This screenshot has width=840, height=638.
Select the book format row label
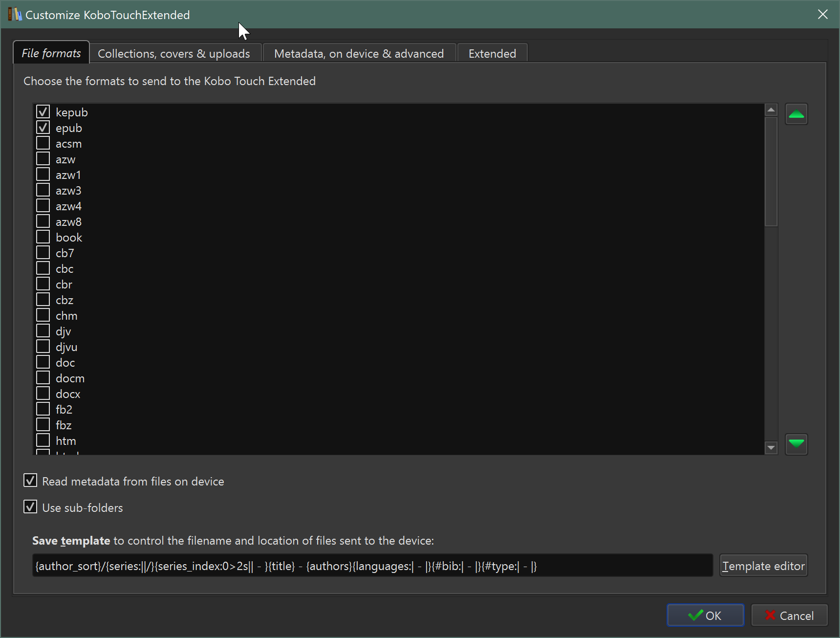tap(69, 238)
